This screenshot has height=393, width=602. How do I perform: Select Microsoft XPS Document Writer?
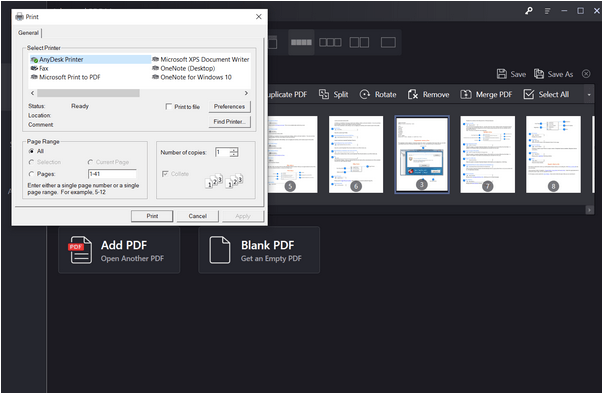pyautogui.click(x=201, y=59)
